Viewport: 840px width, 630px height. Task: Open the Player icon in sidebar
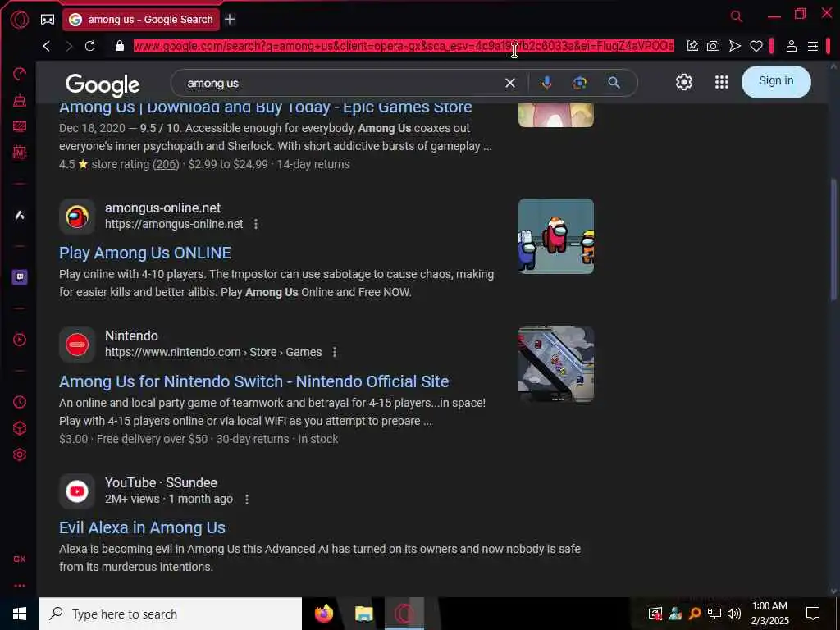tap(20, 340)
